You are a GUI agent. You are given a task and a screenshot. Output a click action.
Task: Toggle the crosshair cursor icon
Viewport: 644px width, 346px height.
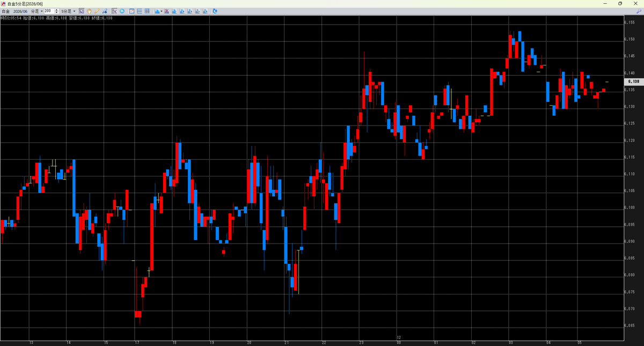(x=114, y=11)
